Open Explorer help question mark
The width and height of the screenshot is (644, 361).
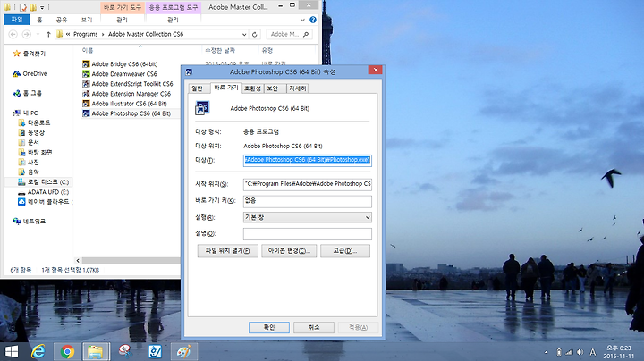(313, 20)
